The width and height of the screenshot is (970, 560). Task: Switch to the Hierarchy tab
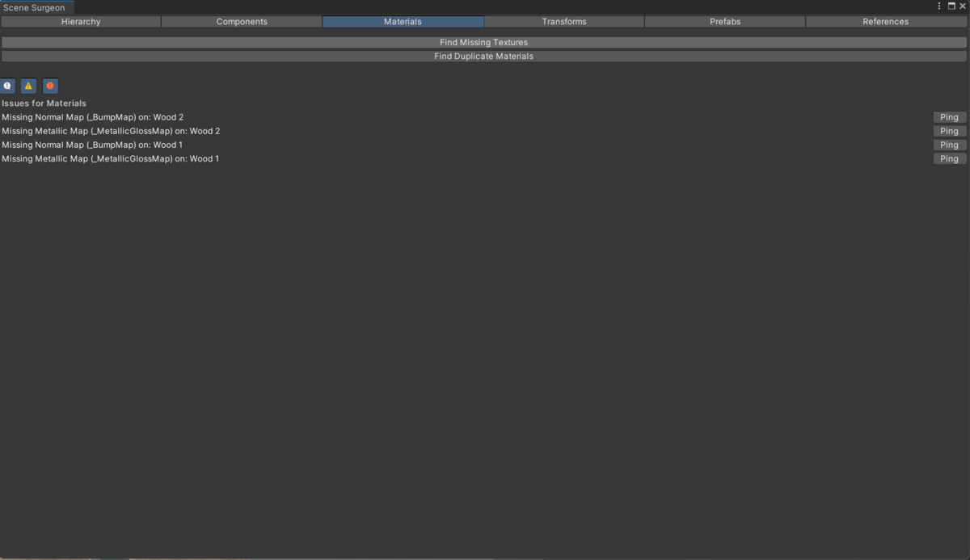pyautogui.click(x=81, y=22)
